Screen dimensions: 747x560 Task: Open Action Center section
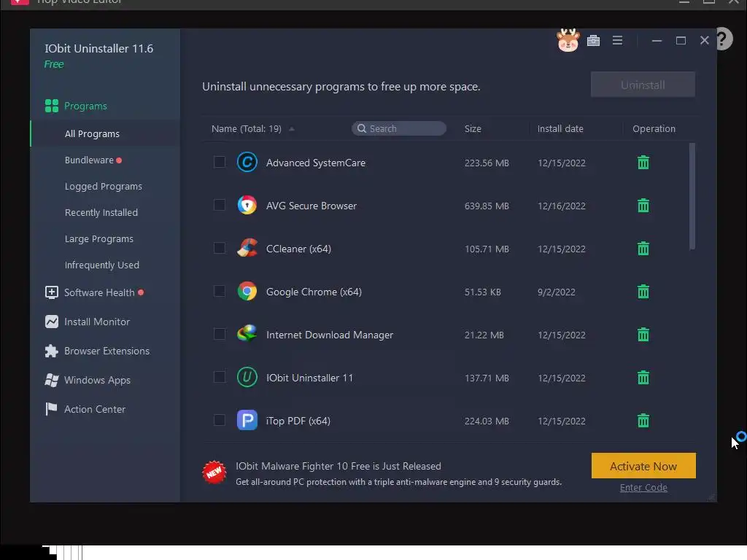pos(95,409)
